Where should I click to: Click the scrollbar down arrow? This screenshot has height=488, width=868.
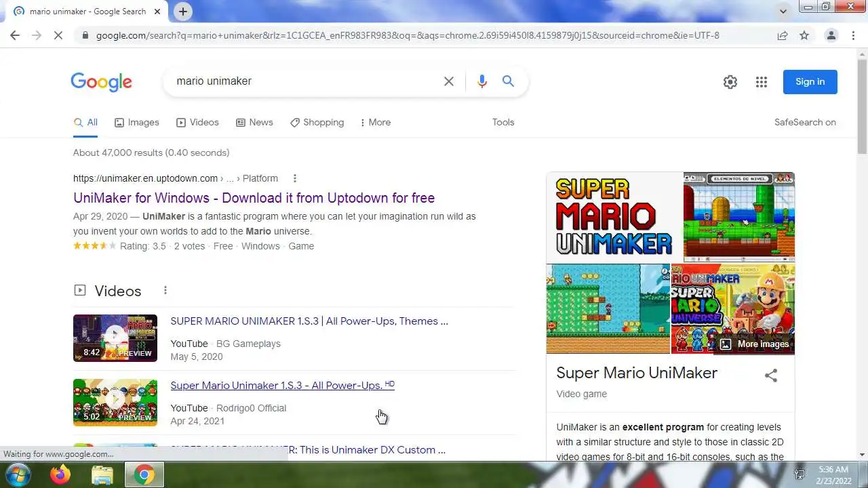(x=862, y=455)
